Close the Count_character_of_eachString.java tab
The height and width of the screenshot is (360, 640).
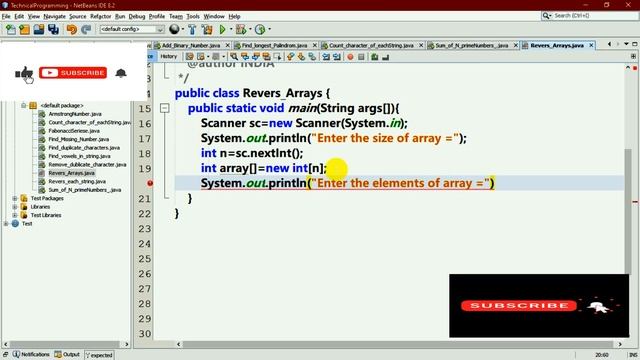pyautogui.click(x=421, y=45)
